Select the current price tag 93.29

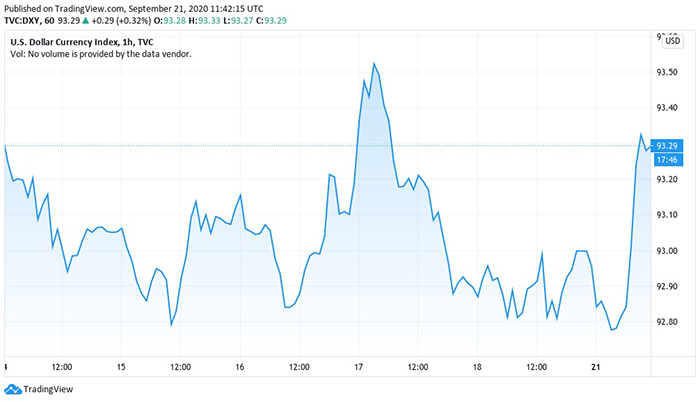tap(665, 146)
